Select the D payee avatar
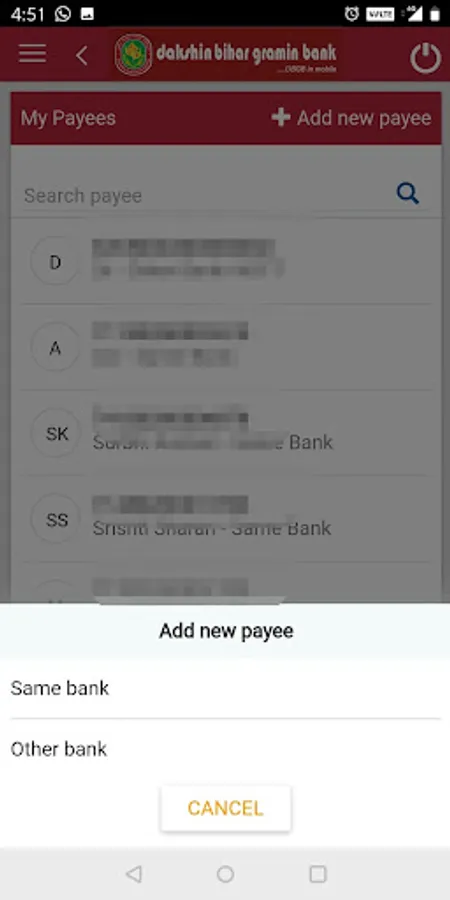Image resolution: width=450 pixels, height=900 pixels. 55,262
